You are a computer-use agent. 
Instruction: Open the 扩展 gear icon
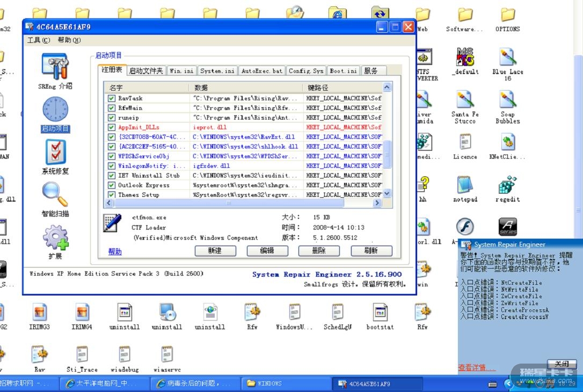(x=55, y=236)
